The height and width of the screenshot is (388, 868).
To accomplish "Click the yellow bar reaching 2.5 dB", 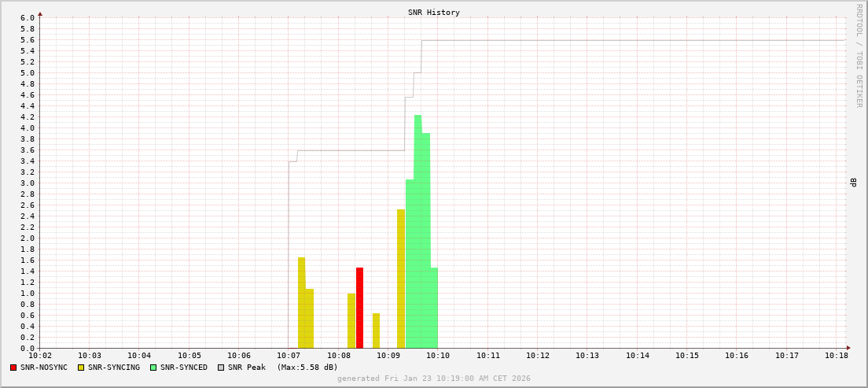I will tap(401, 279).
